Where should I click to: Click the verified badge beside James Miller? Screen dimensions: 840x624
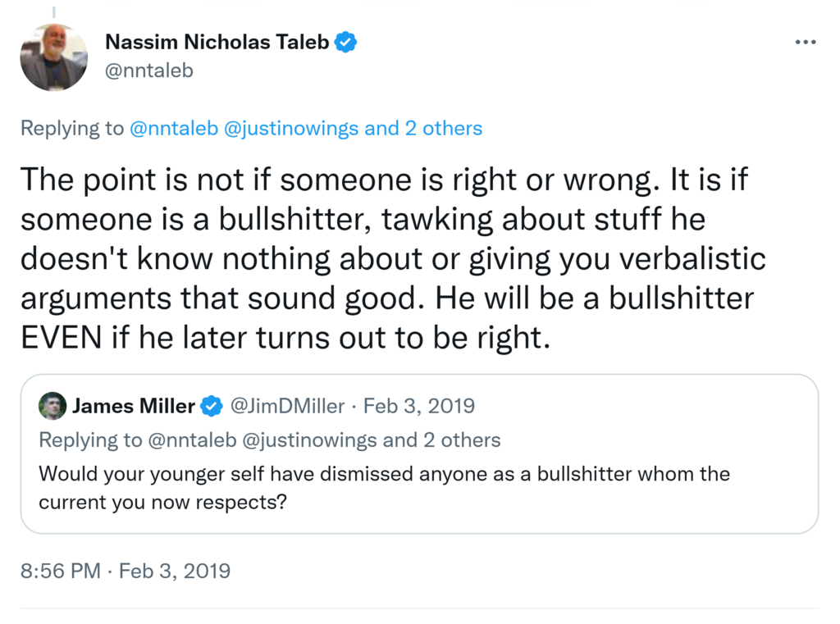point(212,406)
